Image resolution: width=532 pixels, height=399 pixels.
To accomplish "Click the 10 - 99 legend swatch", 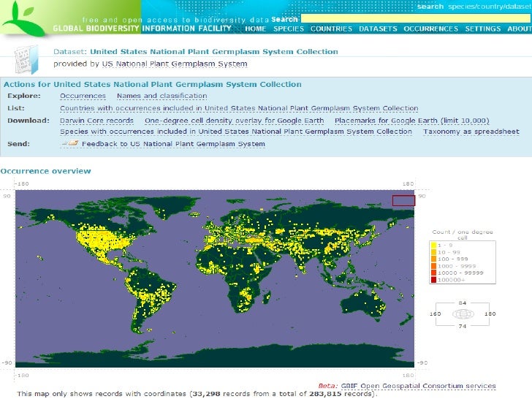I will (433, 252).
